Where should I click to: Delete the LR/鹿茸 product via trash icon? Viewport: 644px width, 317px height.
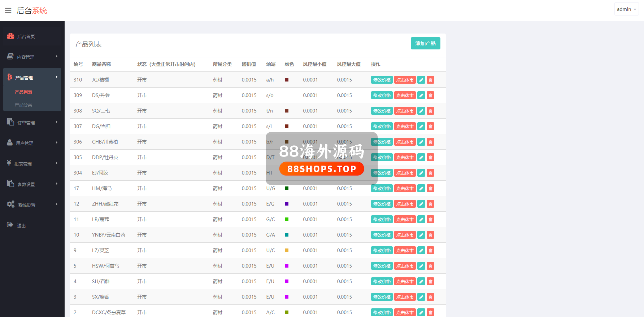[x=430, y=219]
